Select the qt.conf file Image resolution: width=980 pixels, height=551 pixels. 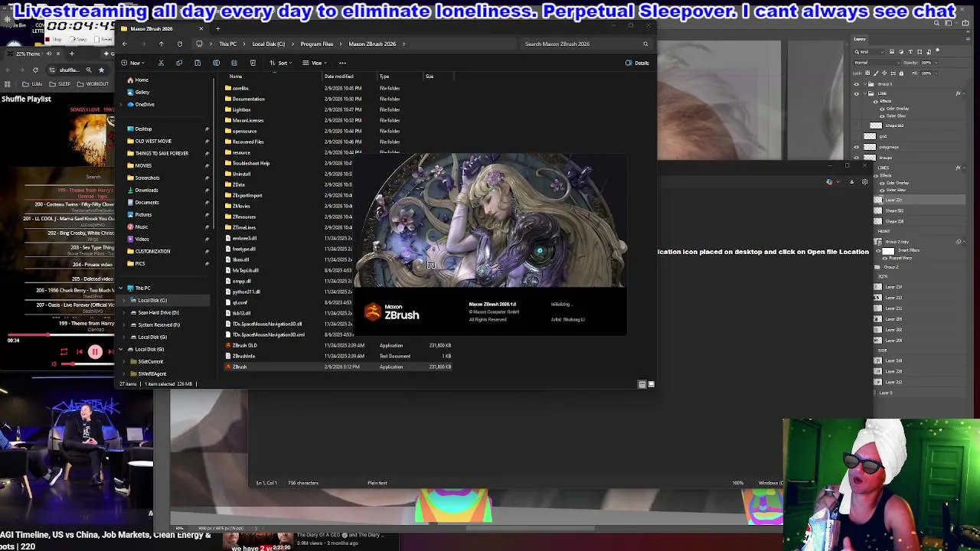point(240,302)
